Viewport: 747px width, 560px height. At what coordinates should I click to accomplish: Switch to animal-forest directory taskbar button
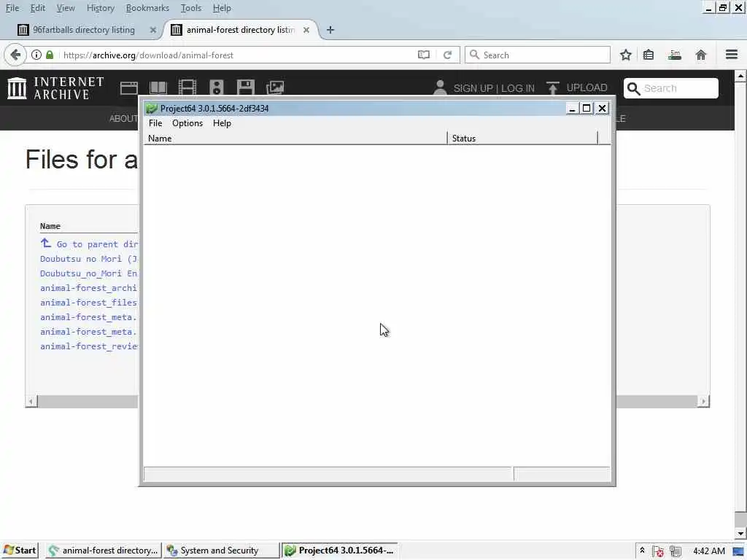pos(104,551)
